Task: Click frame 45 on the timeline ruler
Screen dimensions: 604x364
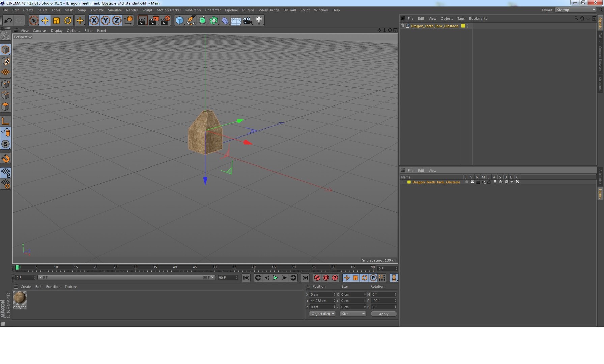Action: (195, 267)
